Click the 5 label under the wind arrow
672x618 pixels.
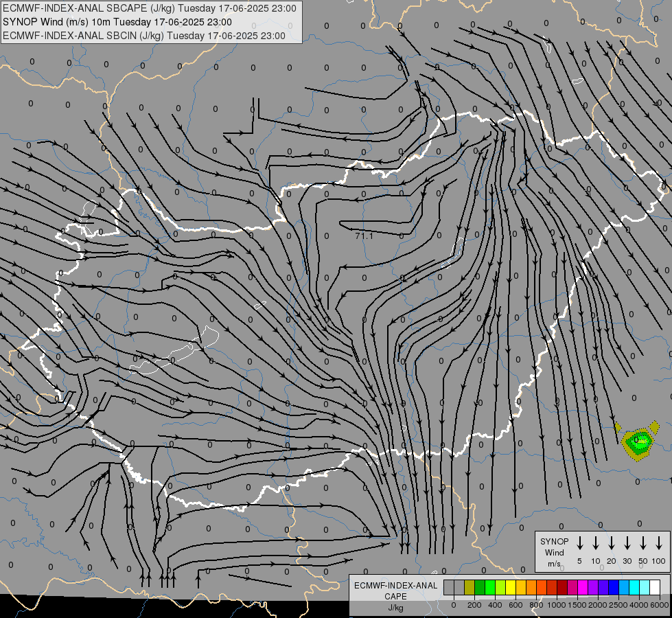tap(579, 561)
